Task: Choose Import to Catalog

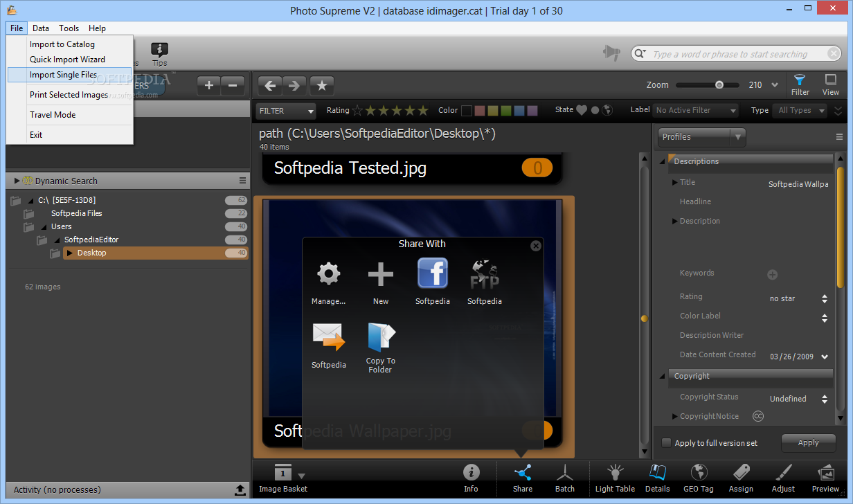Action: pyautogui.click(x=70, y=44)
